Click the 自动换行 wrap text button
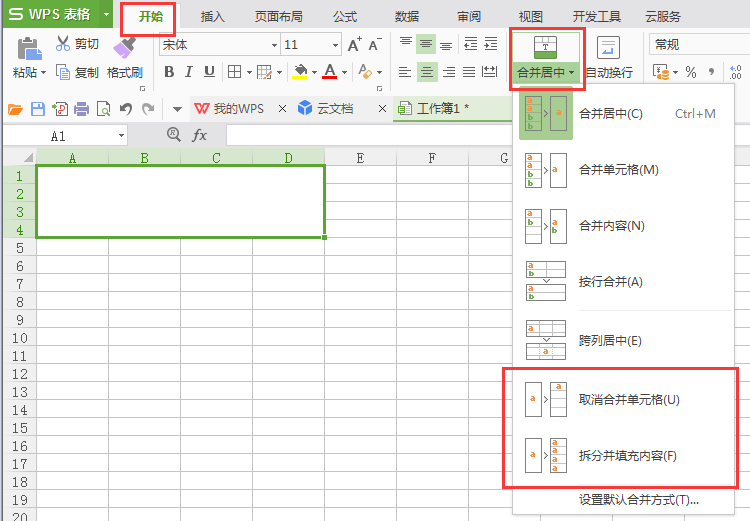This screenshot has width=750, height=521. [608, 58]
